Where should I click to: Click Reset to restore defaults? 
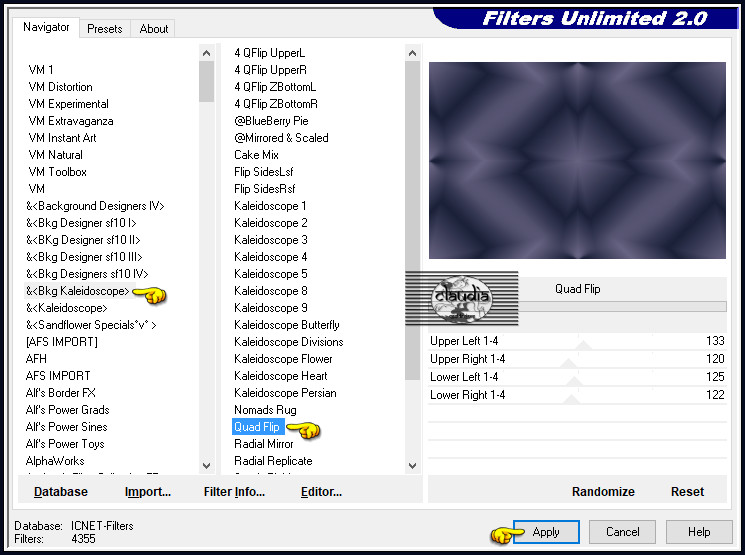[x=687, y=492]
